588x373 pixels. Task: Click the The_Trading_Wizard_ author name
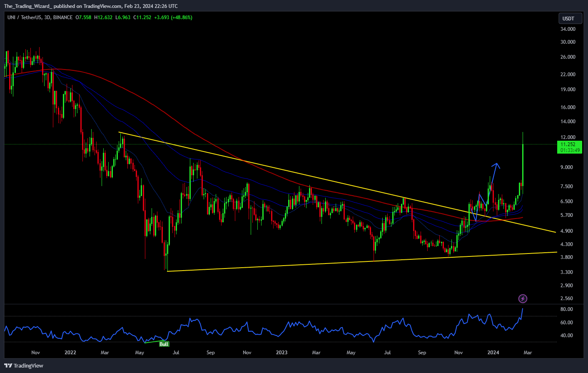[28, 6]
